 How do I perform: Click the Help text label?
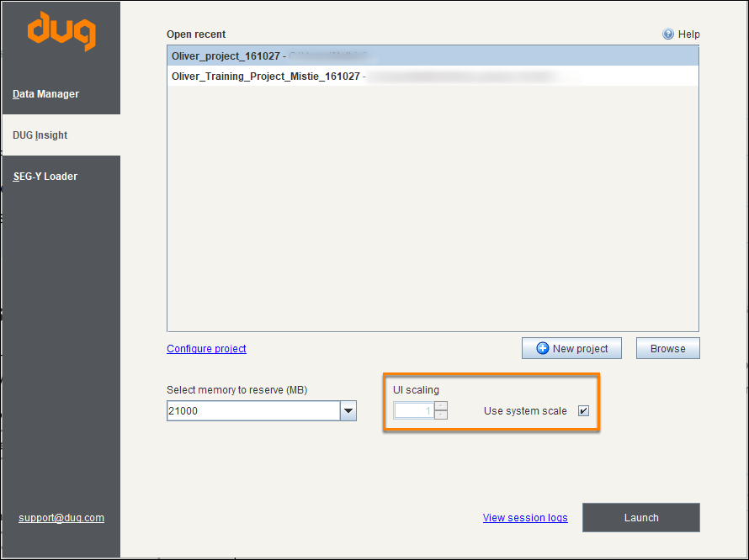click(688, 34)
